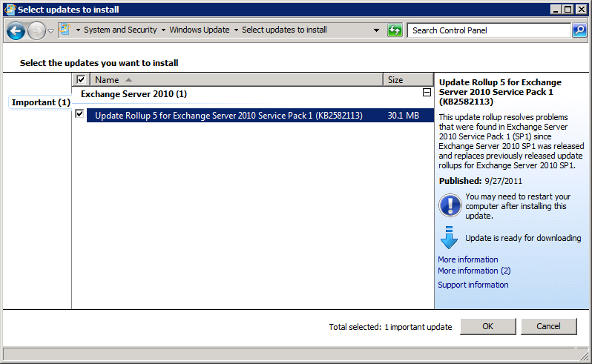Click Exchange Server 2010 (1) group header
592x364 pixels.
point(134,94)
